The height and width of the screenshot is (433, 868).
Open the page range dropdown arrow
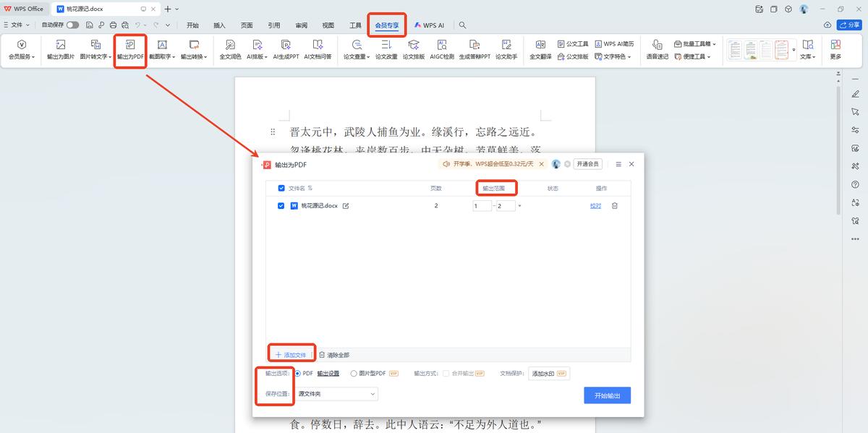click(520, 205)
